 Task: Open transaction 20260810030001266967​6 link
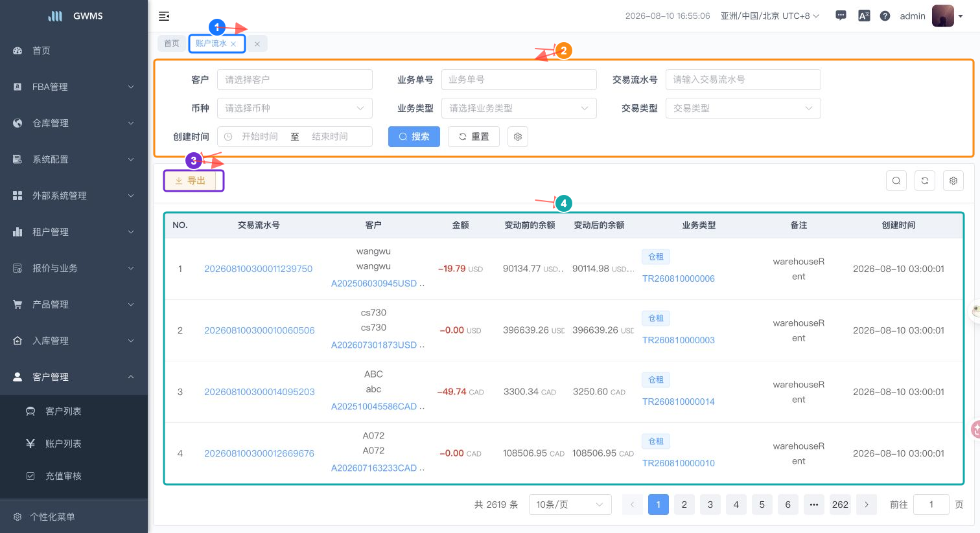(259, 453)
